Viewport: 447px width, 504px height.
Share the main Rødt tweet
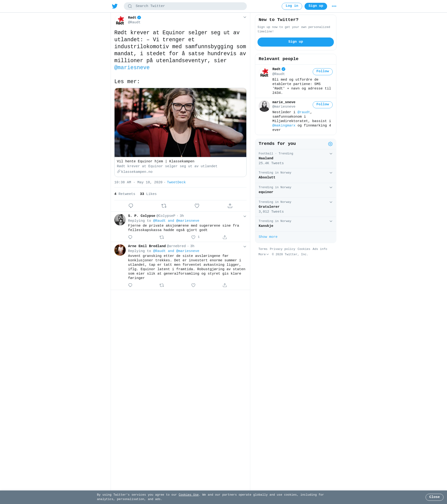tap(230, 206)
